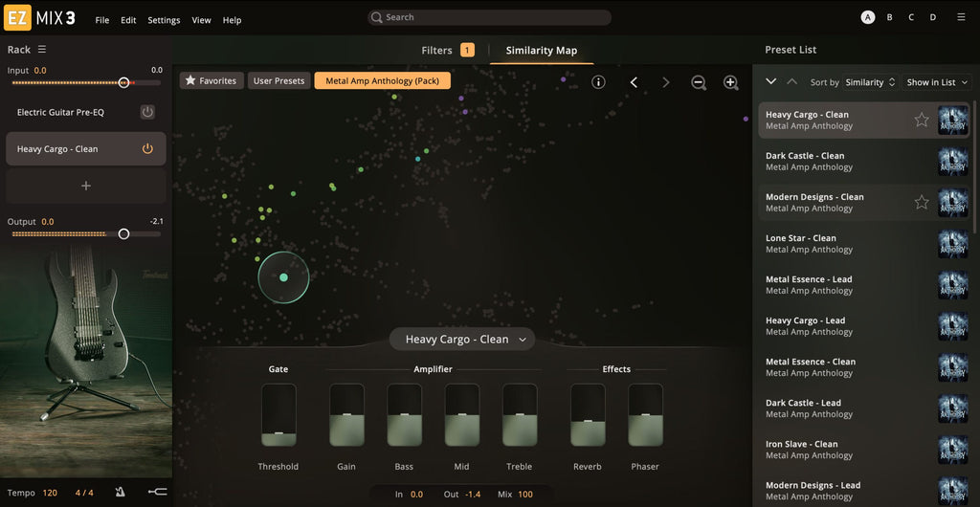Click the guitar tuner icon
This screenshot has height=507, width=980.
[158, 493]
